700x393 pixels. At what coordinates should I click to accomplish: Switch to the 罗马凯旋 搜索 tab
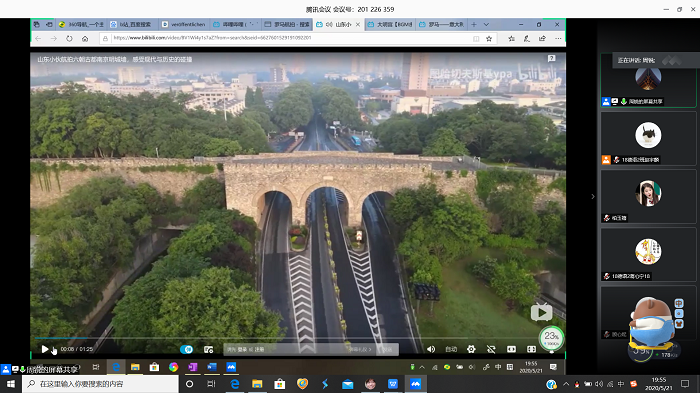pos(287,25)
